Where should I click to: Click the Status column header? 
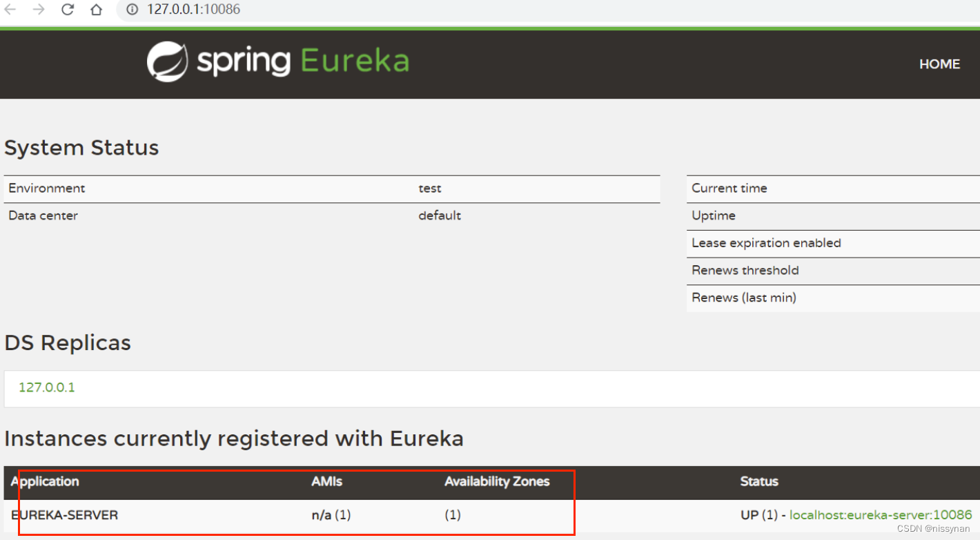759,481
